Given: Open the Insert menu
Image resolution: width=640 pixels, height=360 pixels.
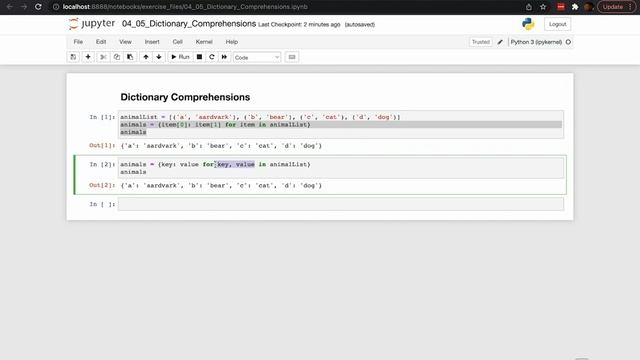Looking at the screenshot, I should pyautogui.click(x=152, y=42).
